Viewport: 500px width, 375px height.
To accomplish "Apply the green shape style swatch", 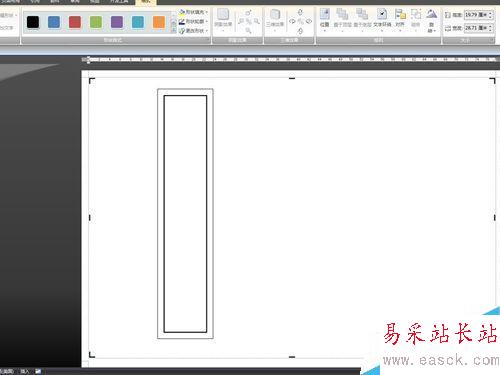I will pyautogui.click(x=96, y=22).
